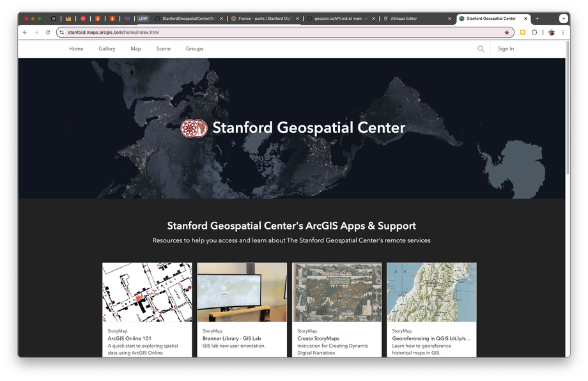Viewport: 588px width, 381px height.
Task: Open the Chrome three-dot menu
Action: 563,32
